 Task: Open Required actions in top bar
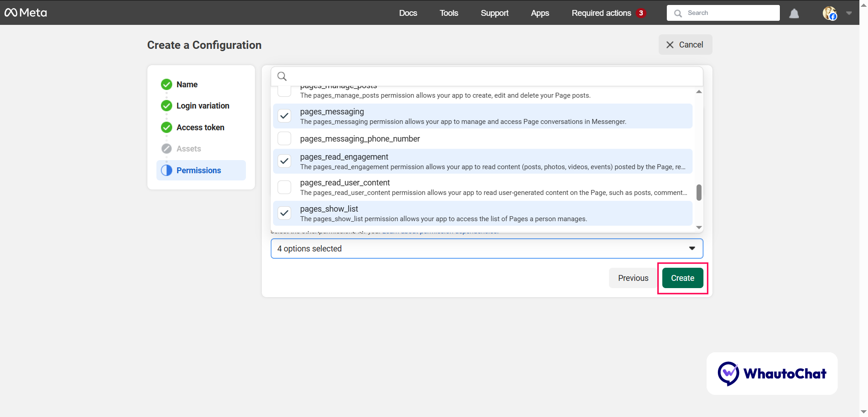click(601, 13)
